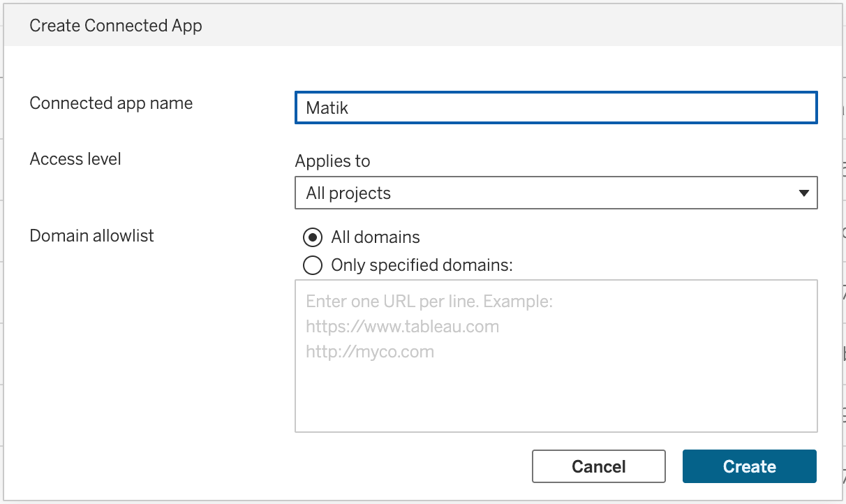Click the https://www.tableau.com placeholder line
Image resolution: width=846 pixels, height=504 pixels.
402,327
